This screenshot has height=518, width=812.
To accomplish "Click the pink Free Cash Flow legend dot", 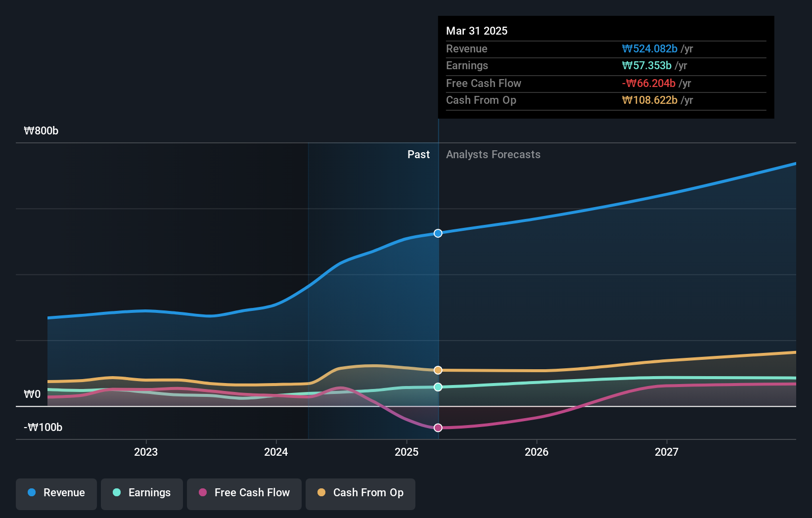I will 203,493.
